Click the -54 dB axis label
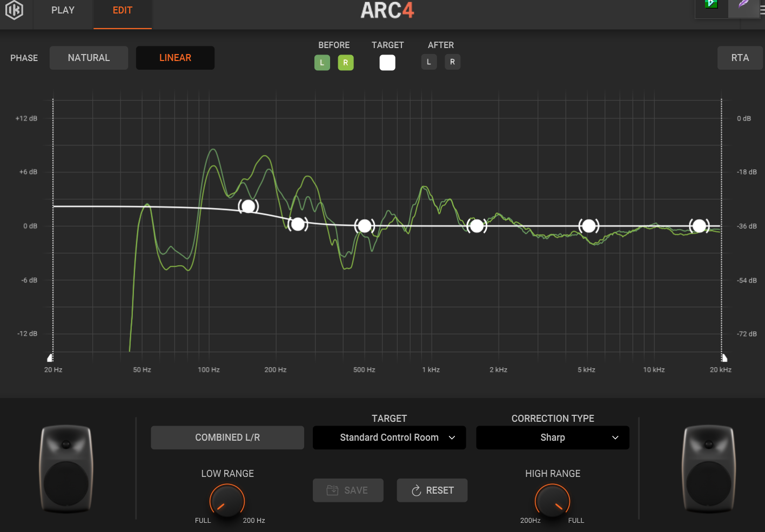 tap(747, 280)
